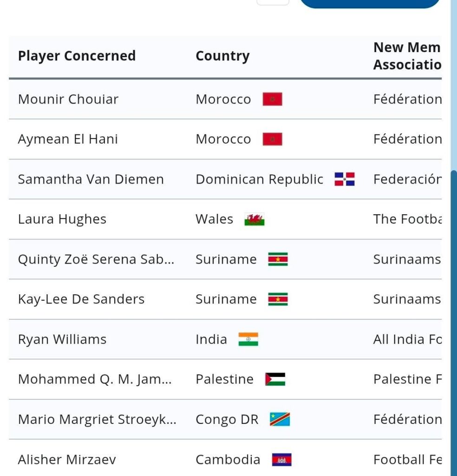Click the Dominican Republic flag icon
Image resolution: width=457 pixels, height=476 pixels.
344,179
